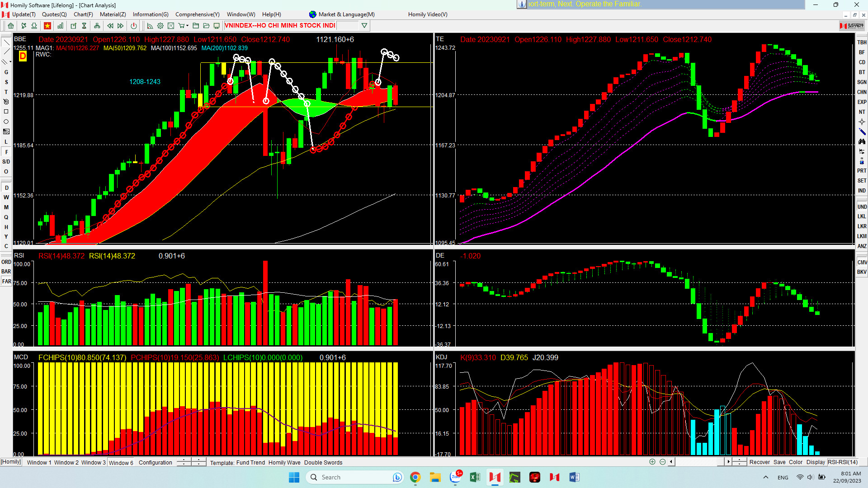Click the Vietnam flag star icon
The width and height of the screenshot is (868, 488).
pos(47,26)
